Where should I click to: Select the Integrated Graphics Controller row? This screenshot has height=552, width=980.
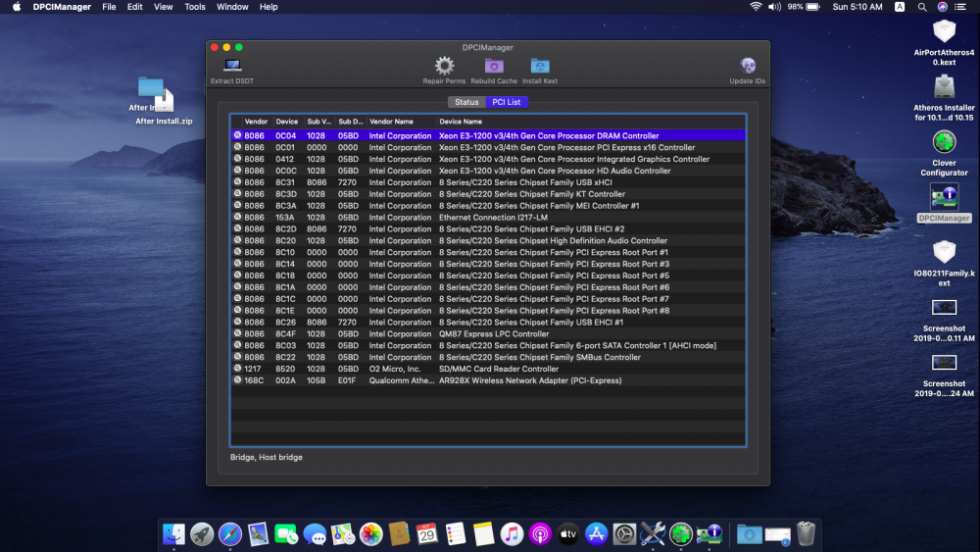coord(488,159)
